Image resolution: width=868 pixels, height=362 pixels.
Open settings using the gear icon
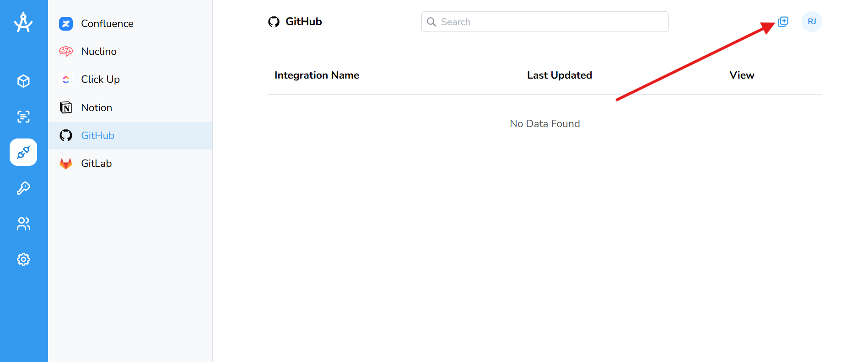click(23, 259)
